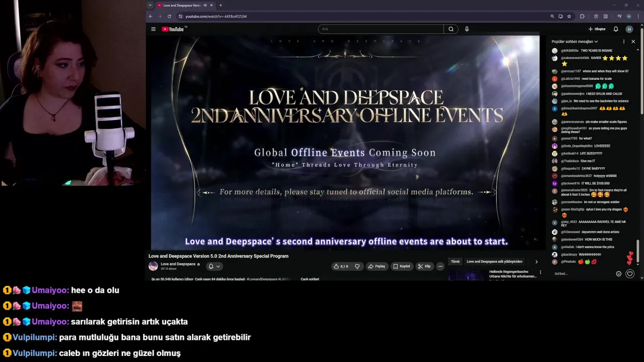
Task: Open the Heilende Regengeräusche recommended video thumbnail
Action: [466, 275]
